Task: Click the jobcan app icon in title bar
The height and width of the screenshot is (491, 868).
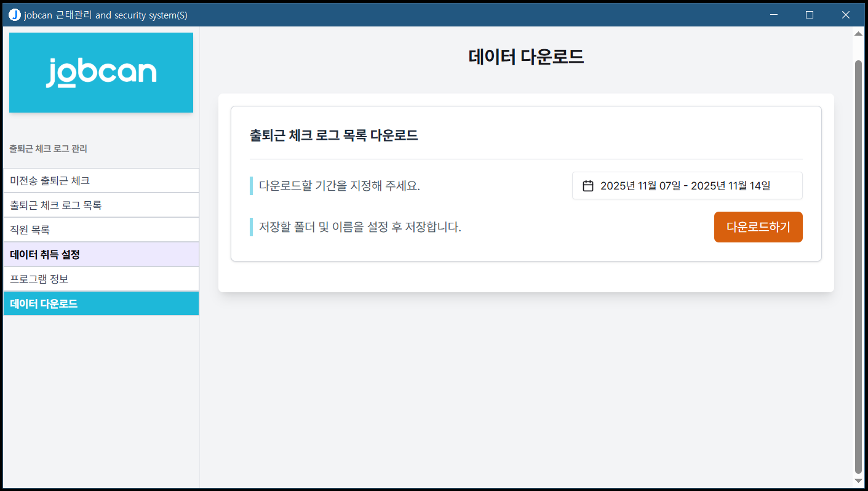Action: click(x=15, y=15)
